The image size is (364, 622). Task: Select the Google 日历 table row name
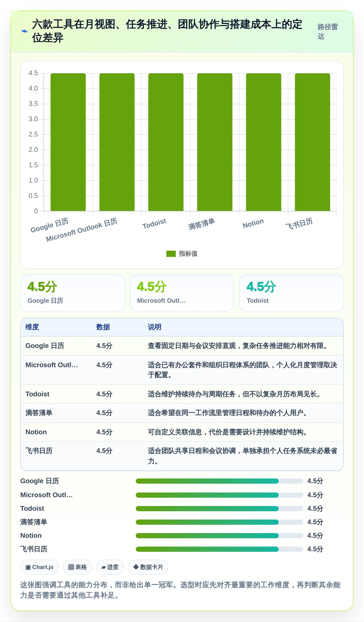coord(45,346)
